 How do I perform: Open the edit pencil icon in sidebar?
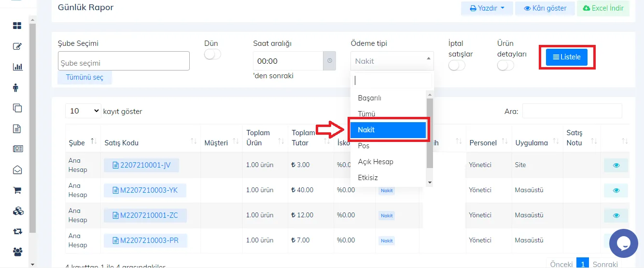coord(17,46)
